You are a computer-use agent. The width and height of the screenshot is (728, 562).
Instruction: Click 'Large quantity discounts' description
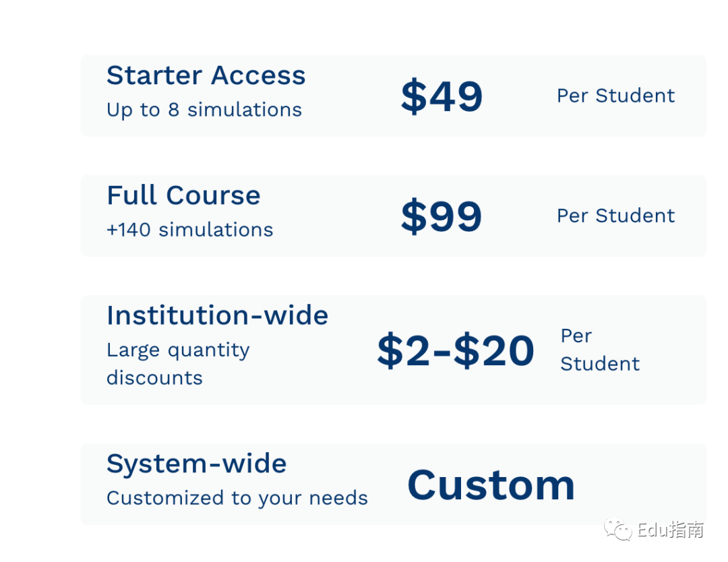(x=178, y=364)
